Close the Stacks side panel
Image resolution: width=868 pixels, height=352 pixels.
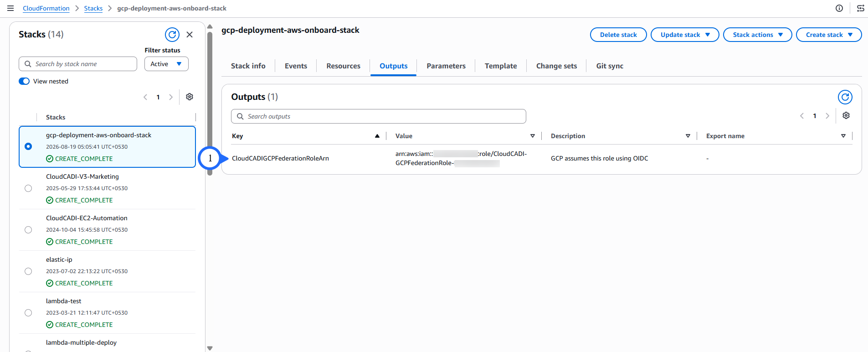190,35
